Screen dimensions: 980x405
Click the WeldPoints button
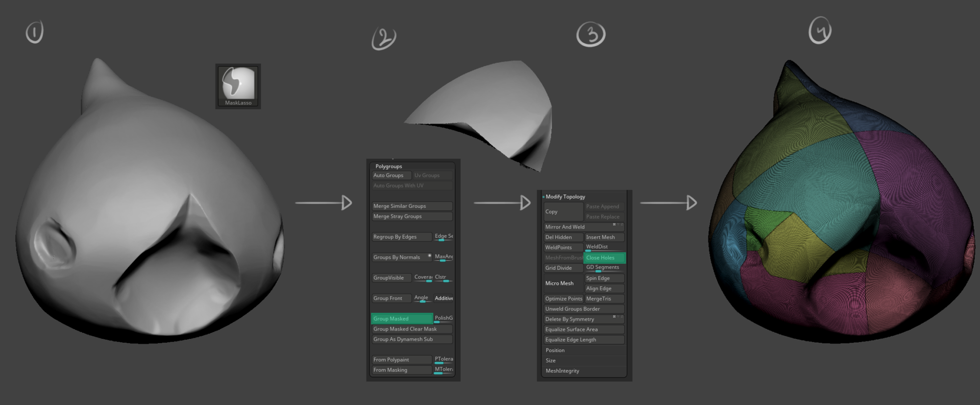click(563, 248)
